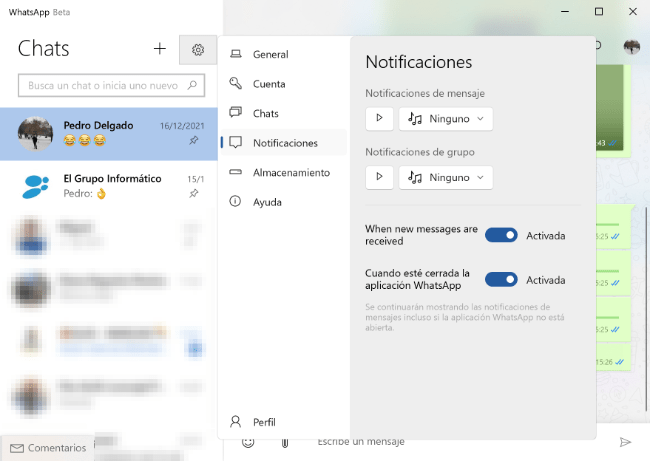This screenshot has width=650, height=461.
Task: Start a new chat with plus icon
Action: pyautogui.click(x=160, y=49)
